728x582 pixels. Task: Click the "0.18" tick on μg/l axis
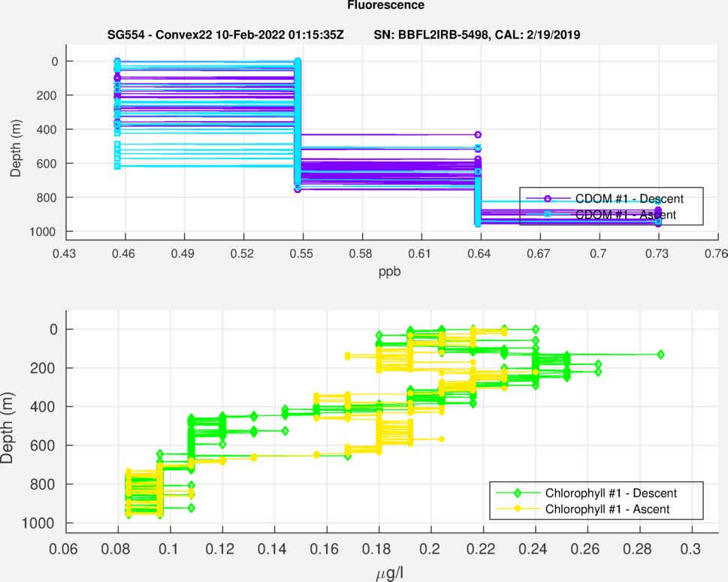tap(376, 549)
